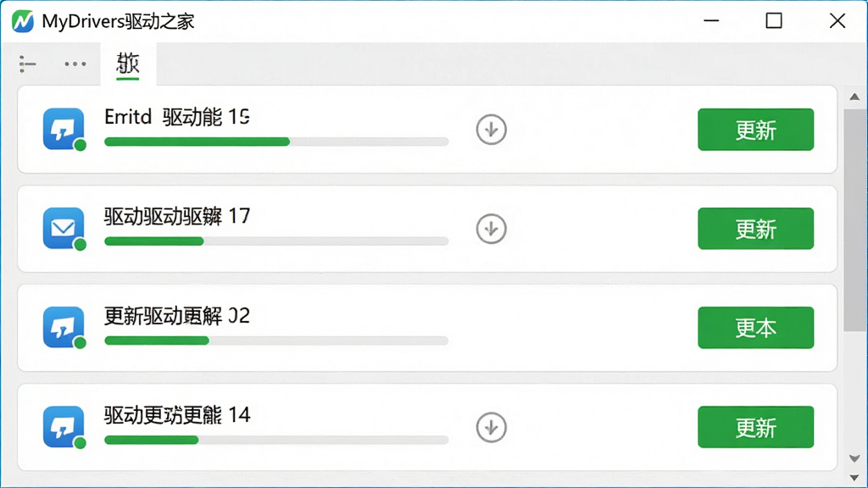
Task: Click the vertical scrollbar thumb
Action: click(x=854, y=220)
